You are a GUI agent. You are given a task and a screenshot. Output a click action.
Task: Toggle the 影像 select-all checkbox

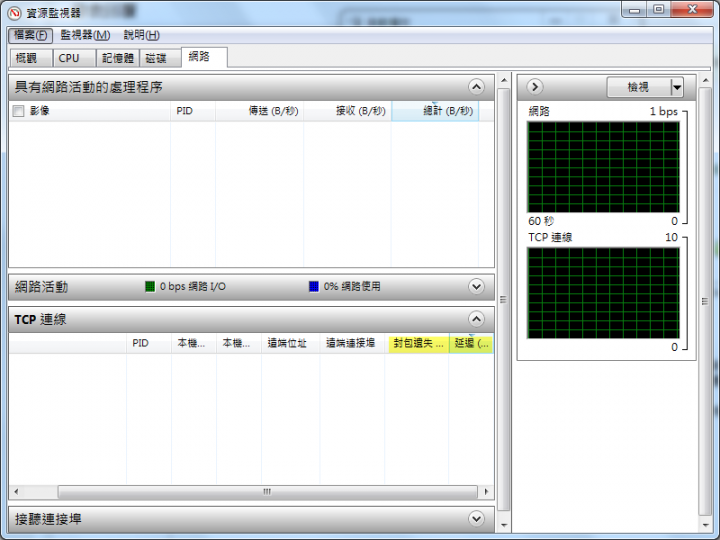[x=18, y=111]
